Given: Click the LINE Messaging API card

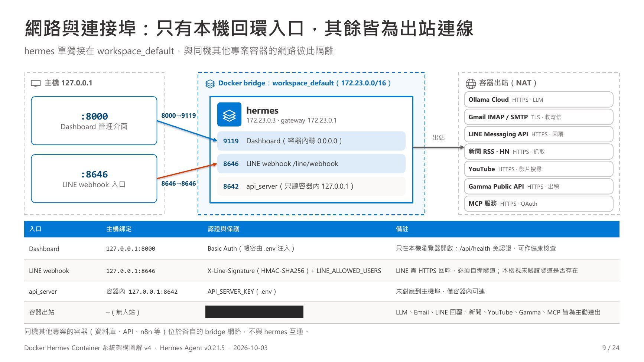Looking at the screenshot, I should 539,134.
